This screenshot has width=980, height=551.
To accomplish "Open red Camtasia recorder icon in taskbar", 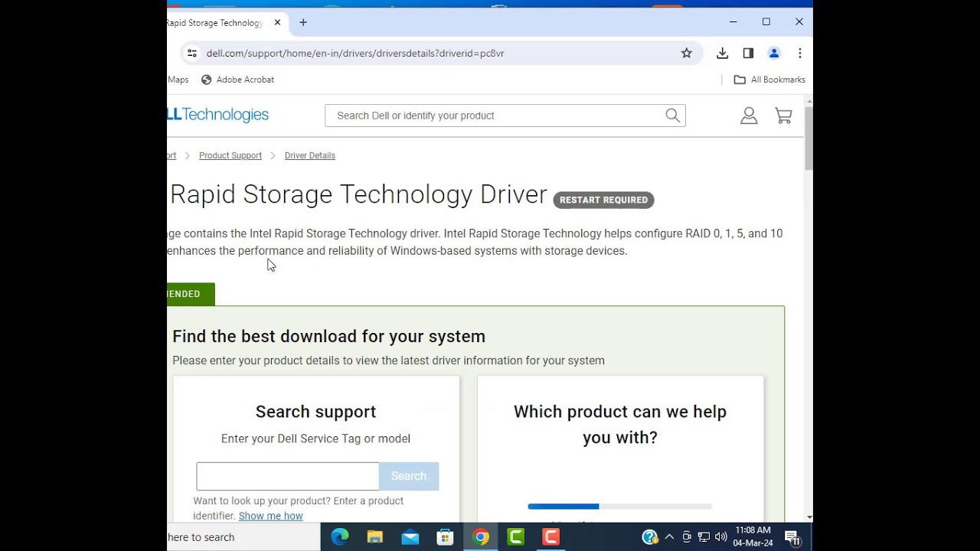I will click(550, 537).
